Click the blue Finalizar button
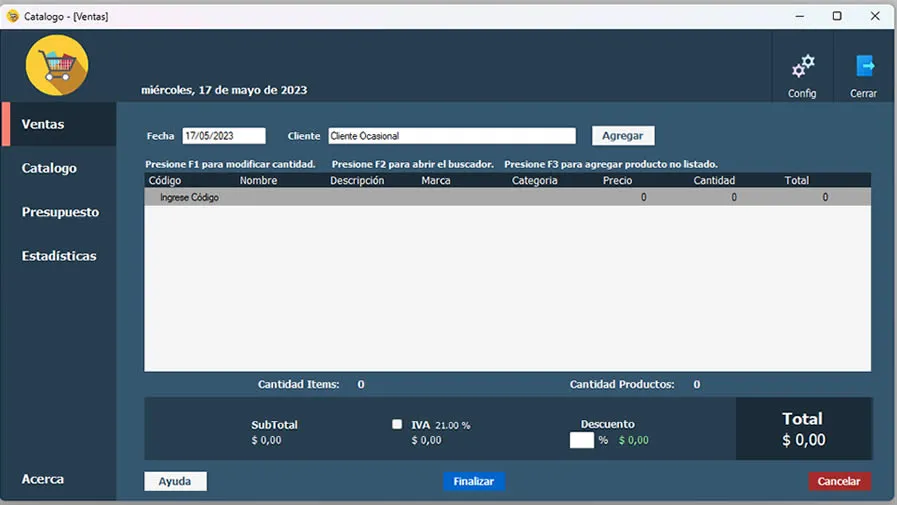This screenshot has height=505, width=897. 474,481
